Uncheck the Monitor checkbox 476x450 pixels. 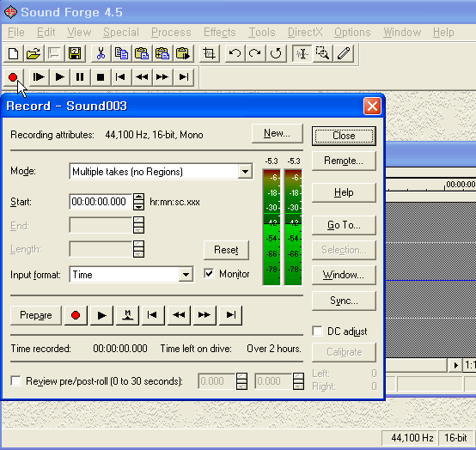pyautogui.click(x=209, y=274)
